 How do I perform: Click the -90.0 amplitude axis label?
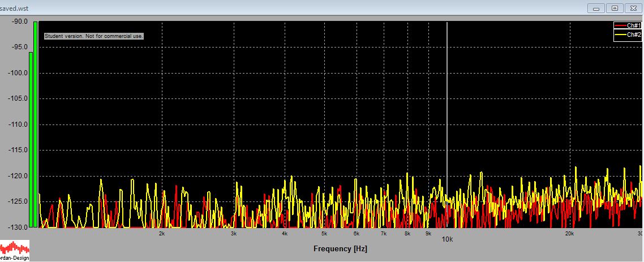[19, 22]
